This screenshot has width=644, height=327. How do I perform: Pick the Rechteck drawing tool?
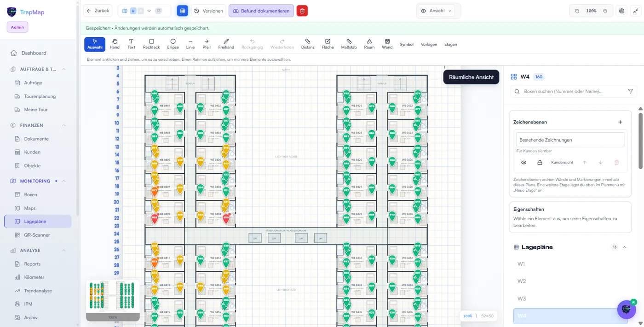(151, 44)
